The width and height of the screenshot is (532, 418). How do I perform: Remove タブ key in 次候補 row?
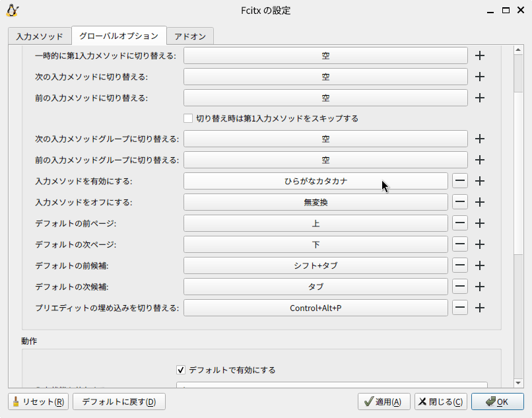(x=460, y=287)
